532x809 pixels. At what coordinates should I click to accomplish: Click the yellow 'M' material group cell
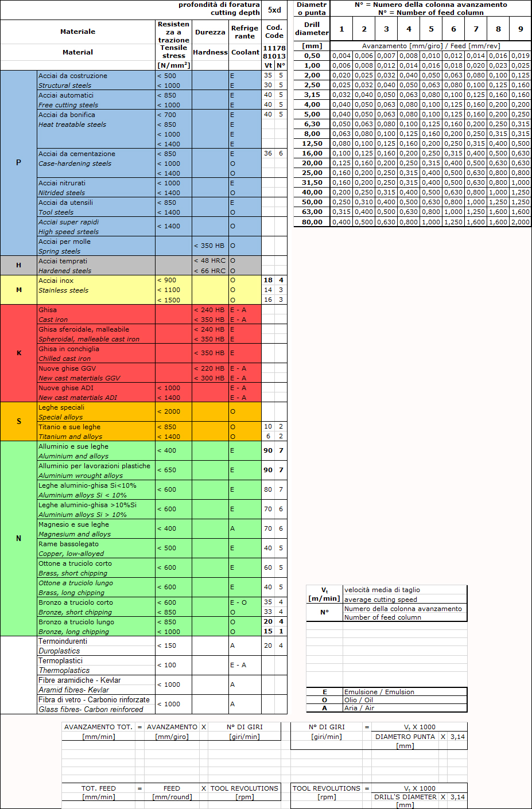pyautogui.click(x=19, y=290)
